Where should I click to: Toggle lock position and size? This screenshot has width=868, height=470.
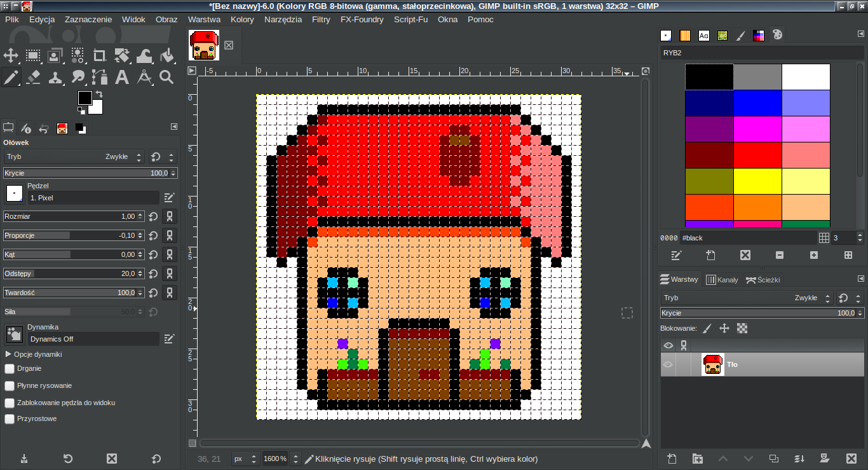[x=724, y=328]
